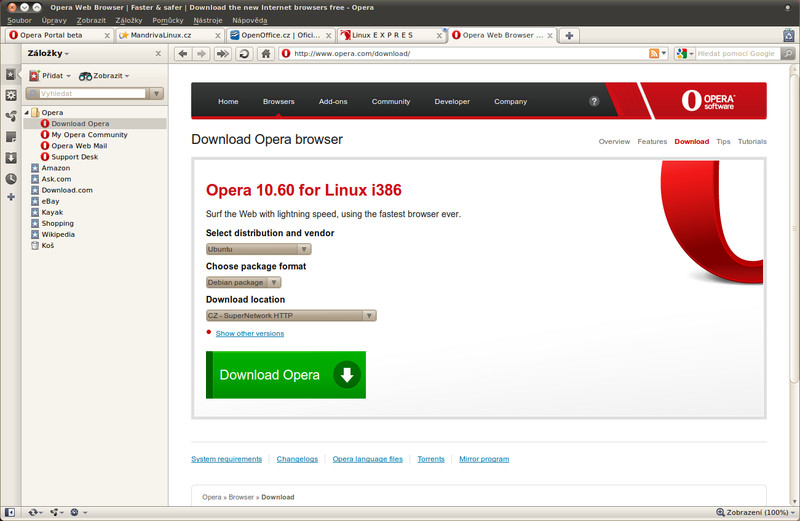Viewport: 800px width, 521px height.
Task: Open the Zobrazit dropdown in bookmarks panel
Action: click(104, 76)
